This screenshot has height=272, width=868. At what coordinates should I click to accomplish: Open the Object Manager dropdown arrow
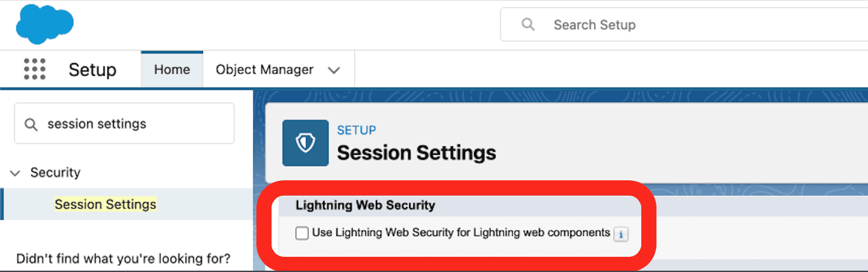coord(333,70)
